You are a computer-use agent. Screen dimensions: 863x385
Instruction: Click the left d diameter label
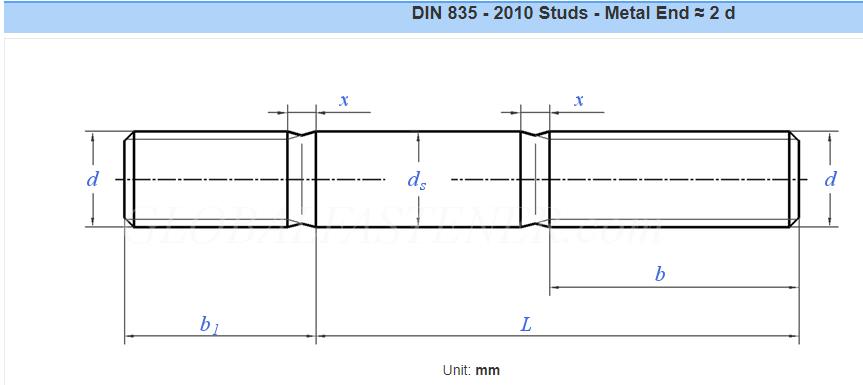coord(92,179)
